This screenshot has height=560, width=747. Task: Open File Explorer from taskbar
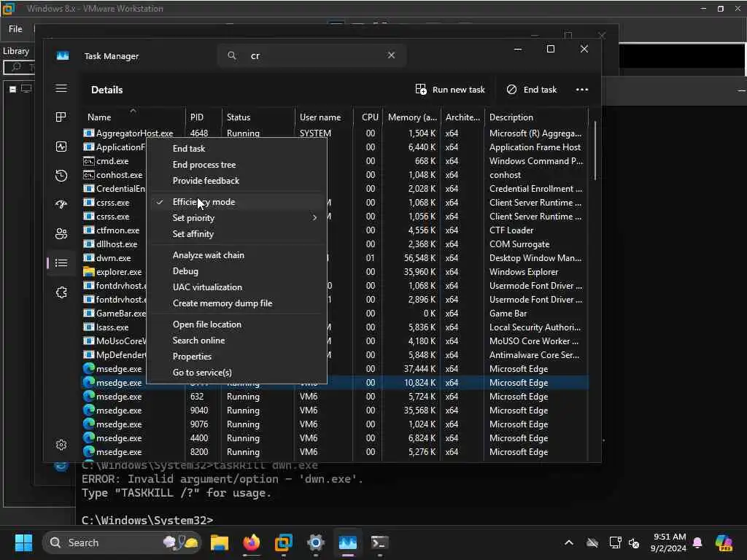tap(220, 542)
